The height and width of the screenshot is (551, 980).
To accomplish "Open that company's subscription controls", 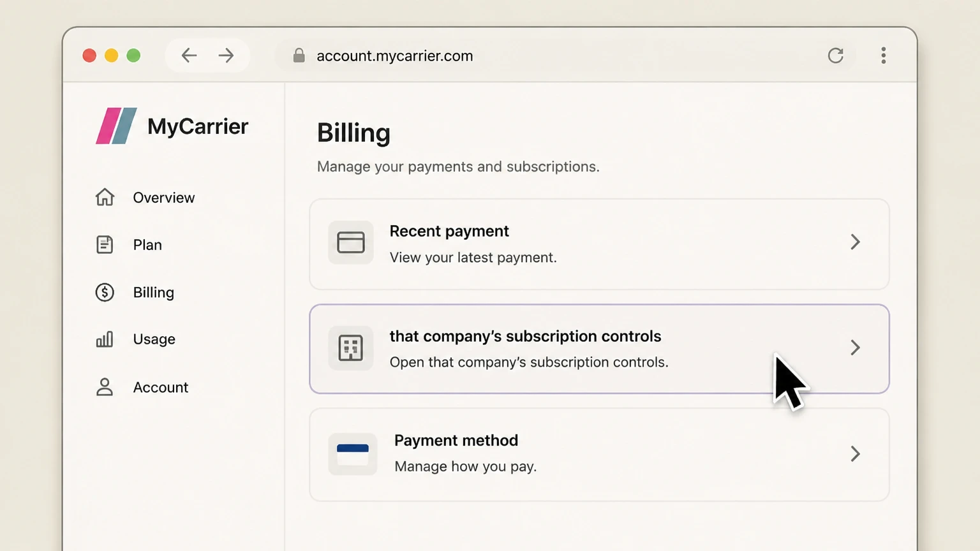I will pos(599,349).
